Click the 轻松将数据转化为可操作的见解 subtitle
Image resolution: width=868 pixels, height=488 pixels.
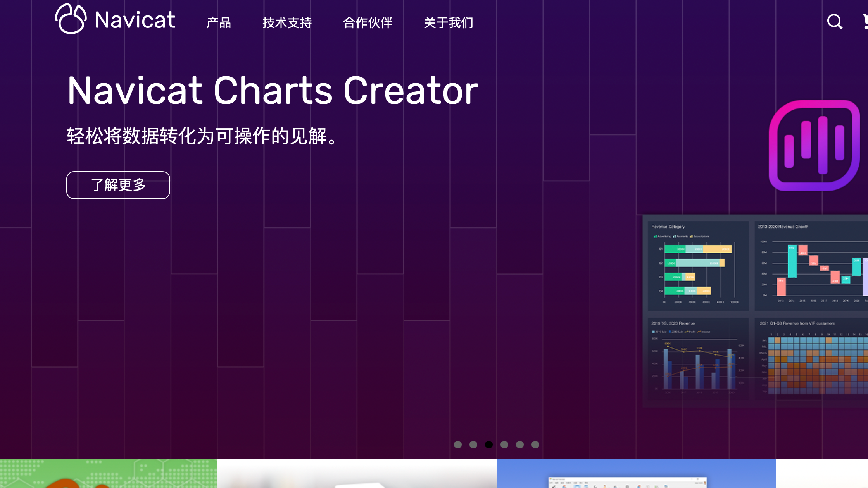coord(202,136)
